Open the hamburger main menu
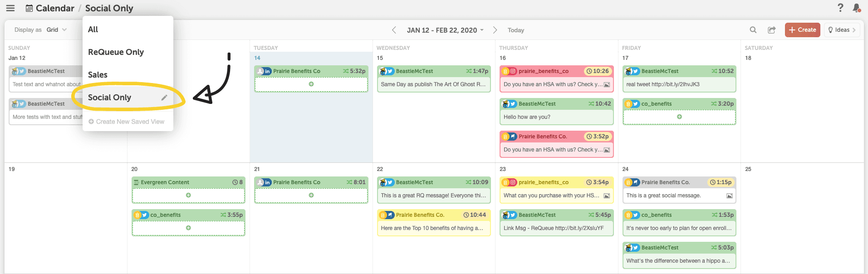The height and width of the screenshot is (274, 868). click(x=10, y=8)
